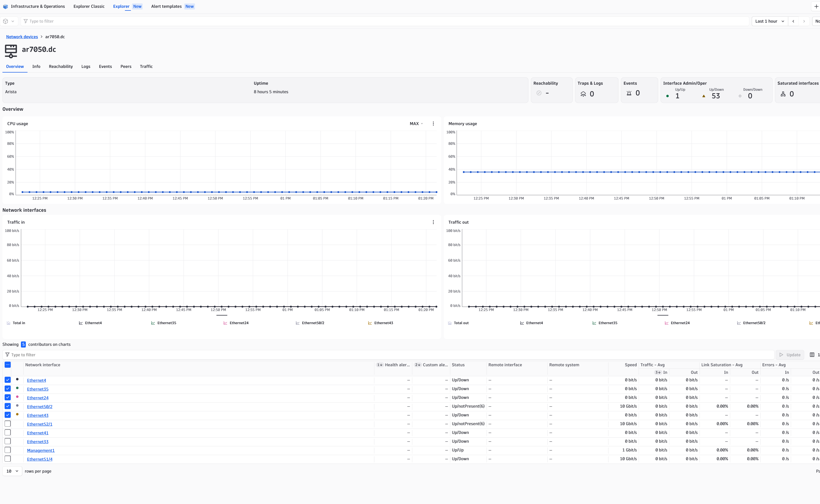The height and width of the screenshot is (504, 820).
Task: Toggle Total out legend in Traffic out
Action: point(458,323)
